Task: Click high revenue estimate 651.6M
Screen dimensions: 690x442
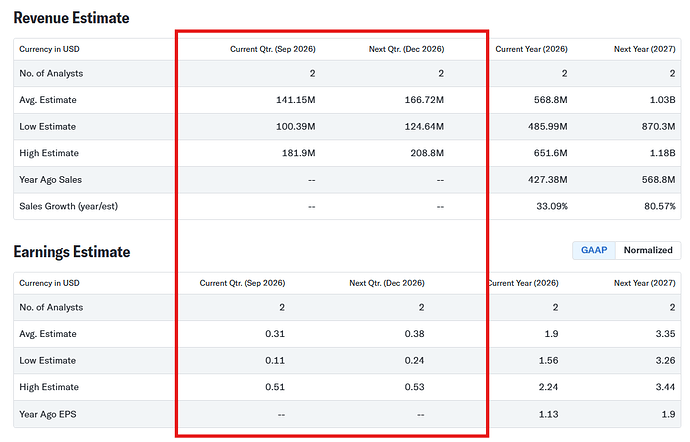Action: (551, 153)
